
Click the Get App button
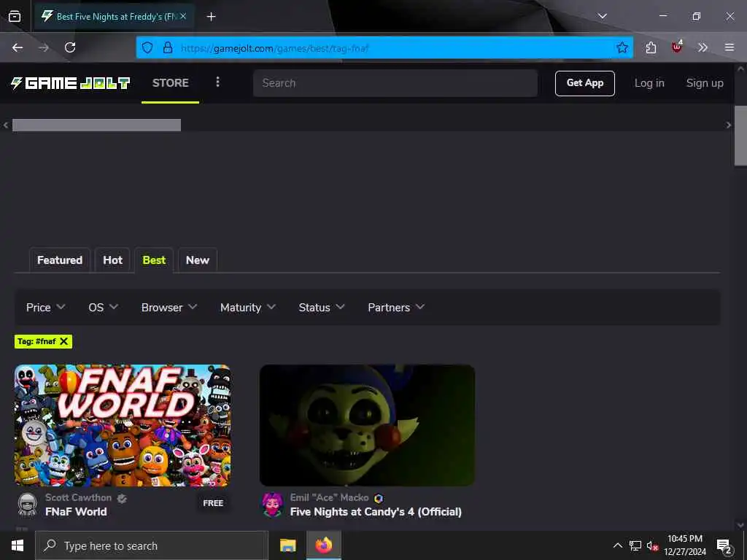point(584,83)
